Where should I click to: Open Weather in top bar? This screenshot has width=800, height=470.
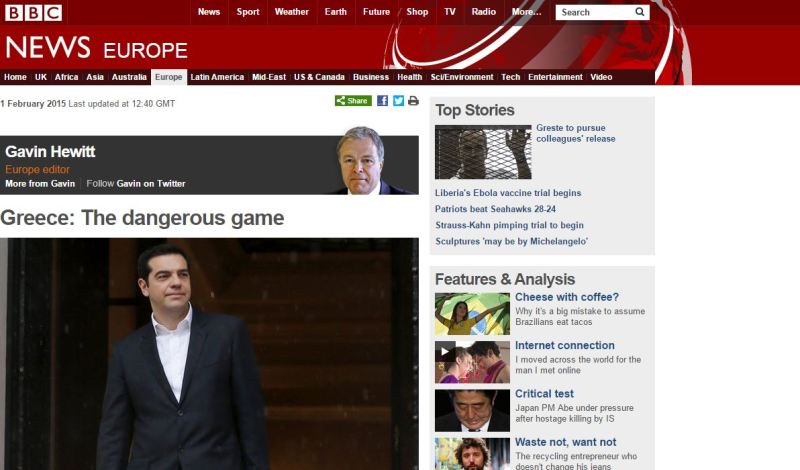291,12
